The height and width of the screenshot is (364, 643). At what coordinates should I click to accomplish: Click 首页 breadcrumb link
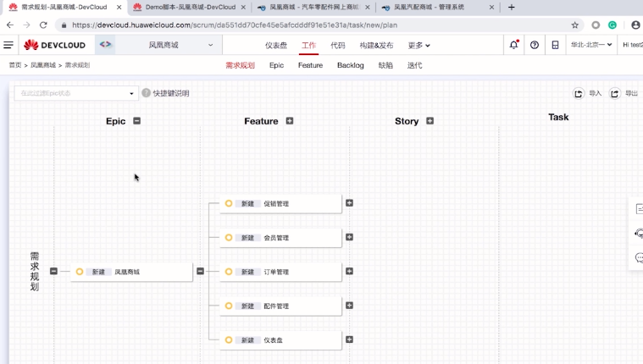15,65
